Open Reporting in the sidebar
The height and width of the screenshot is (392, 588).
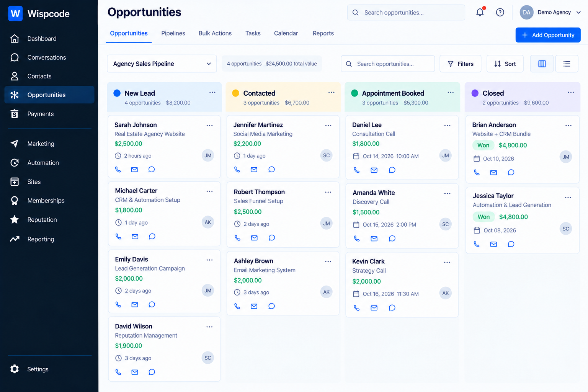tap(49, 239)
